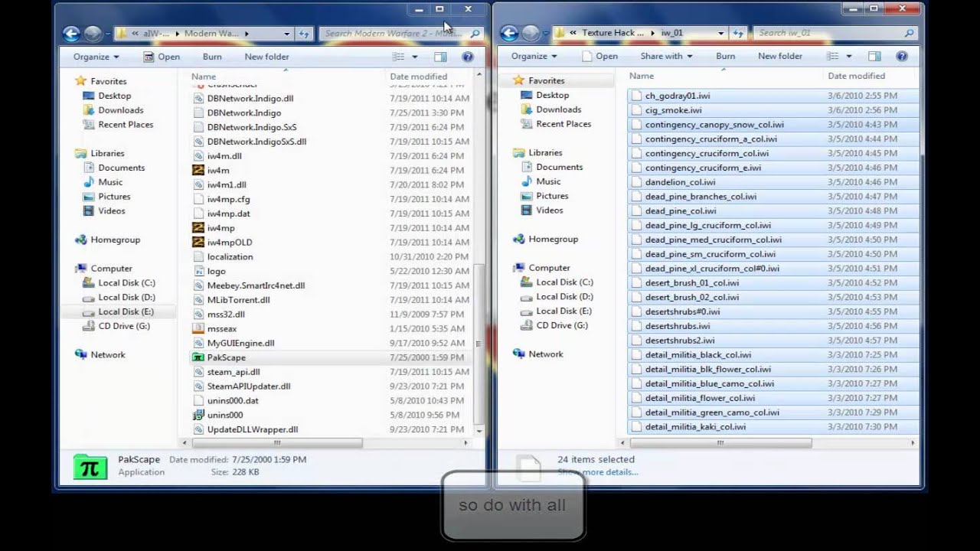Change view icon in right window toolbar
The image size is (980, 551).
point(832,56)
